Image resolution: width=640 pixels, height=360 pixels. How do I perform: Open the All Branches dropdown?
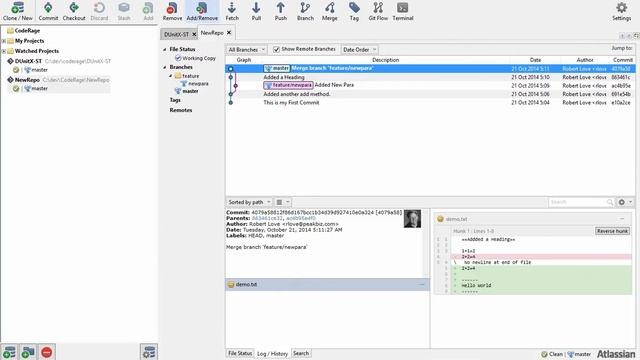tap(247, 49)
